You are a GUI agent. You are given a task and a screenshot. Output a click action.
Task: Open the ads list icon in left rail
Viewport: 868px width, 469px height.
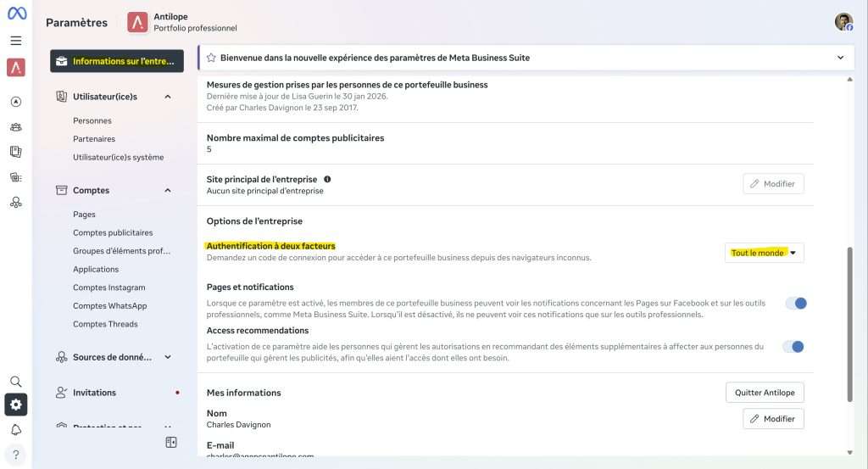point(16,177)
